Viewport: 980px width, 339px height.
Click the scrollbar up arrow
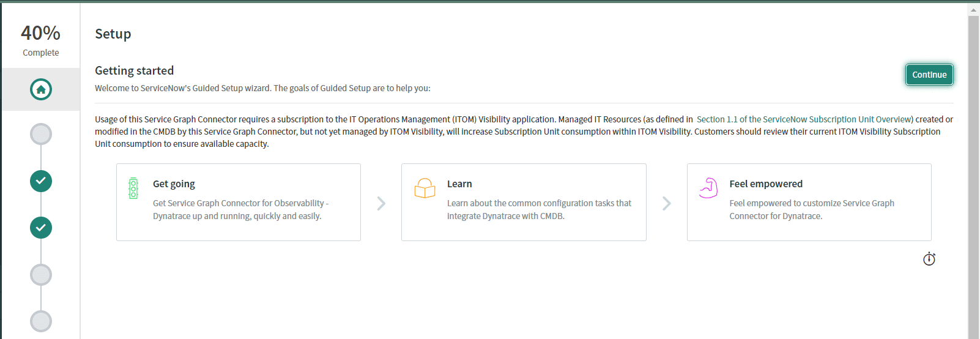[x=973, y=10]
